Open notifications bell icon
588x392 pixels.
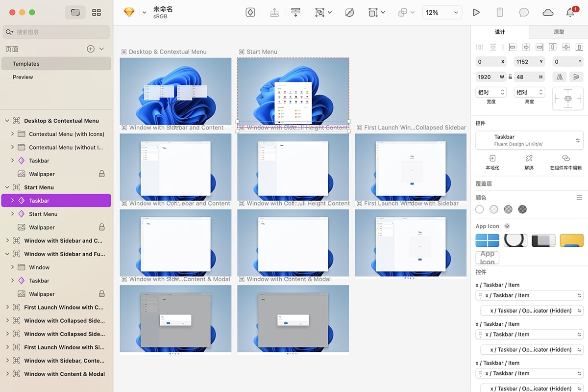click(570, 13)
